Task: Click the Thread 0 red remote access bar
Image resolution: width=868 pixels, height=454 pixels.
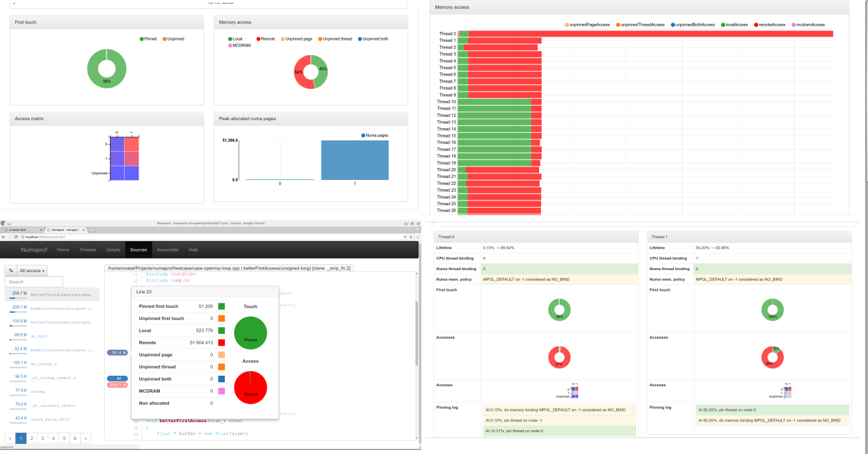Action: 651,34
